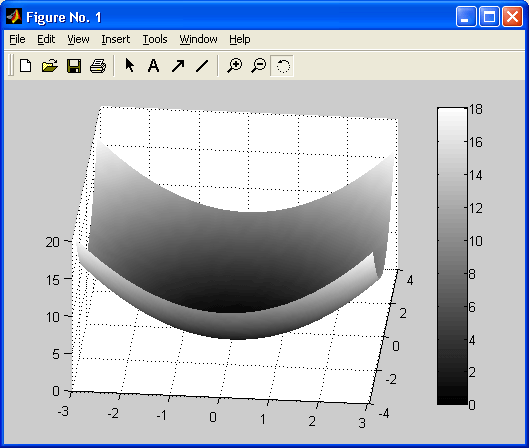Viewport: 529px width, 448px height.
Task: Select the Insert Line tool
Action: point(202,65)
